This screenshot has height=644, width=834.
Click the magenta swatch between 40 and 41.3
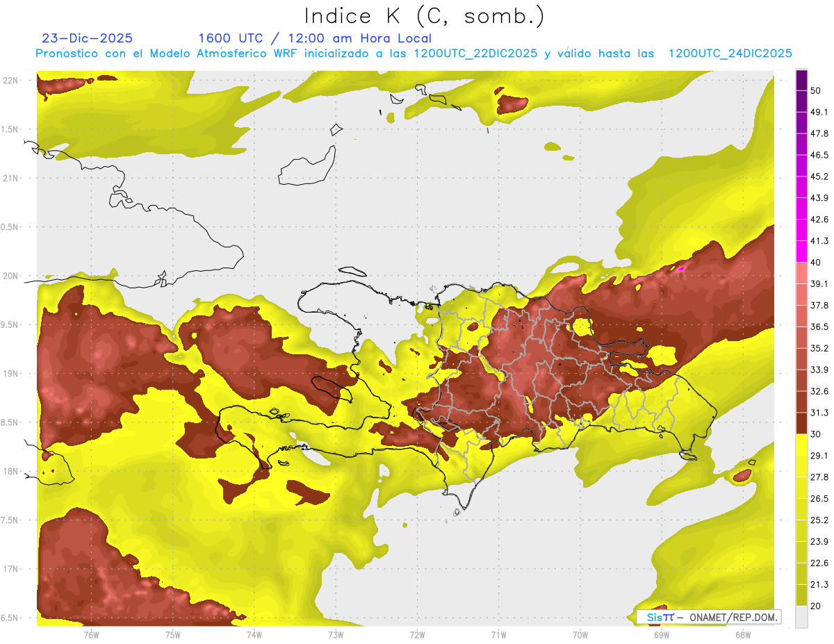pos(801,251)
